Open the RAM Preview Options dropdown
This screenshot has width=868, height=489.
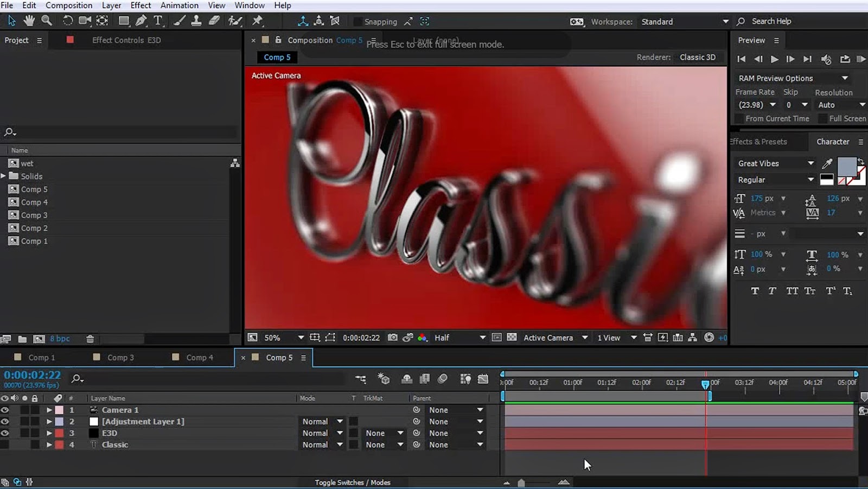[793, 78]
